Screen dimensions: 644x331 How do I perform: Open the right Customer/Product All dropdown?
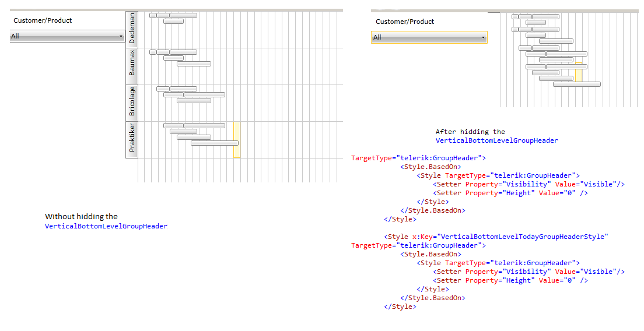(429, 37)
